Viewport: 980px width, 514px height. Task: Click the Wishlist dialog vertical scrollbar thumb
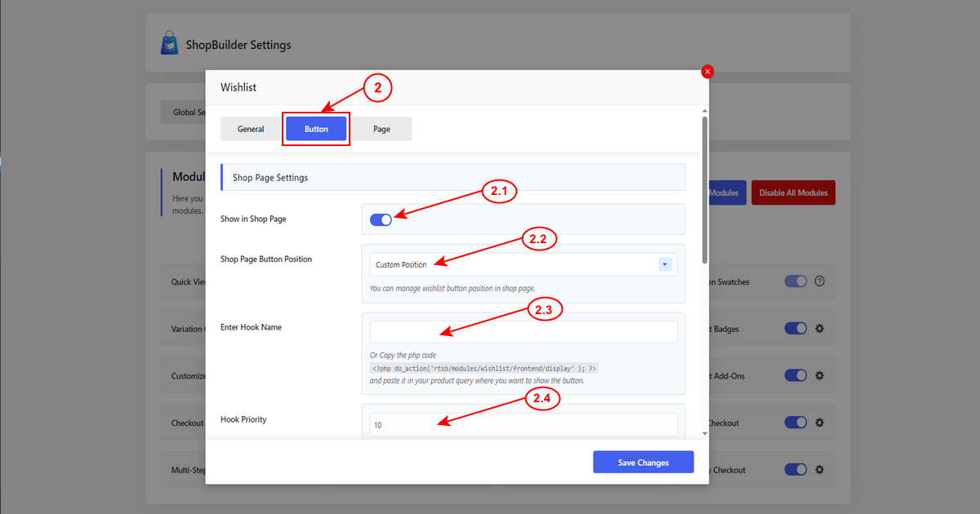pos(705,189)
